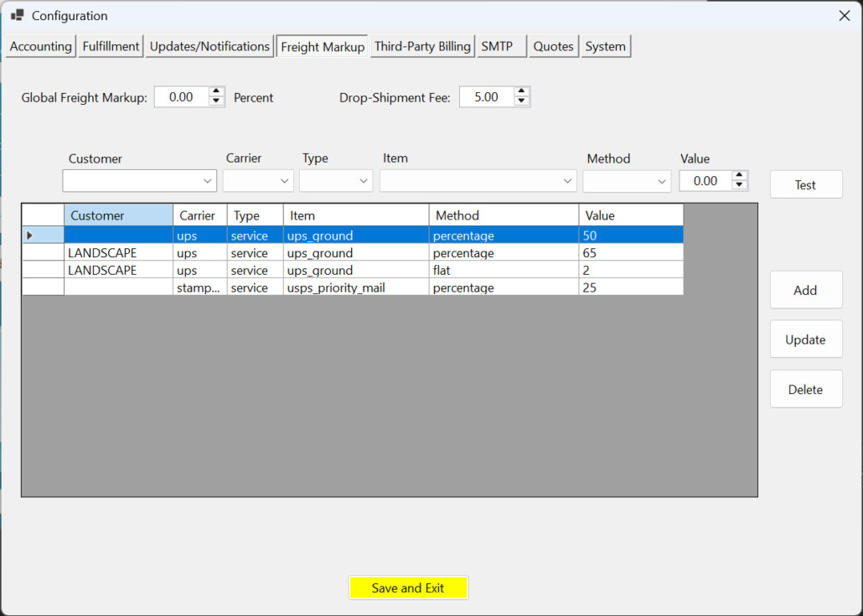The width and height of the screenshot is (863, 616).
Task: Decrease Global Freight Markup with down arrow
Action: 216,102
